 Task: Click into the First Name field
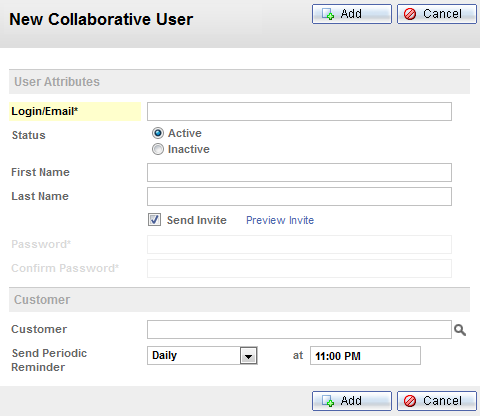(299, 172)
